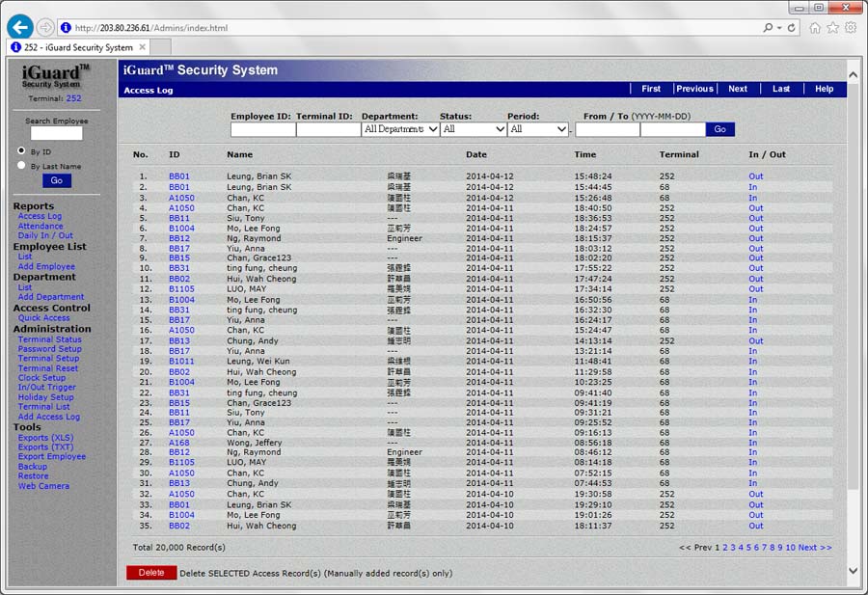868x595 pixels.
Task: Click the browser back arrow button
Action: tap(20, 27)
